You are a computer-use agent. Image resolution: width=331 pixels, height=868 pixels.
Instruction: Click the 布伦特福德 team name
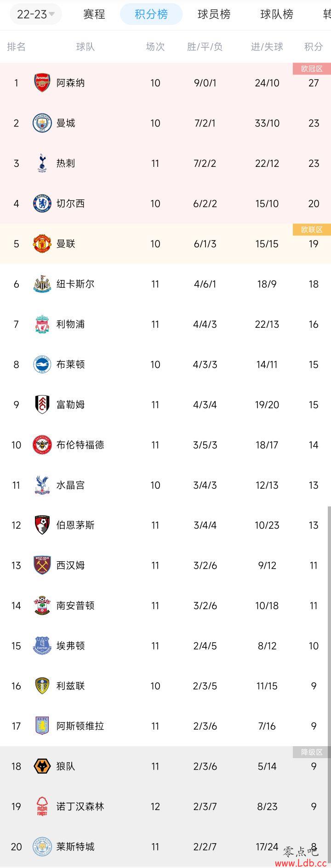point(80,445)
